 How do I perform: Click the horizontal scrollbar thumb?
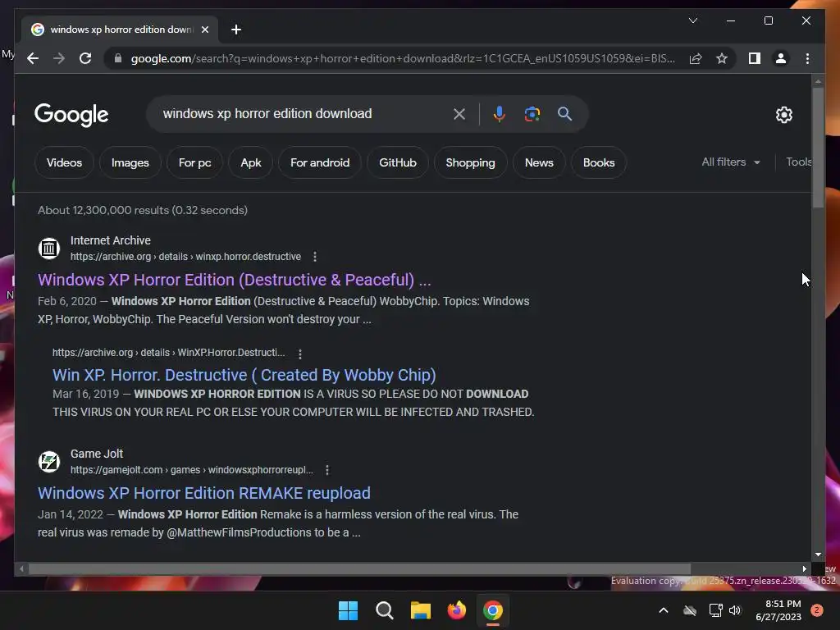[359, 568]
